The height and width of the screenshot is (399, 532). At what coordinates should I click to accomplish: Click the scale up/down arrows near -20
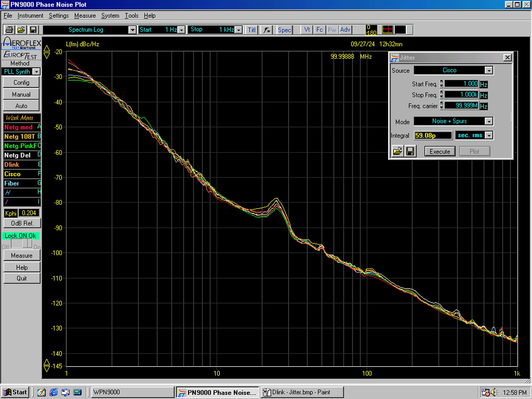coord(47,52)
